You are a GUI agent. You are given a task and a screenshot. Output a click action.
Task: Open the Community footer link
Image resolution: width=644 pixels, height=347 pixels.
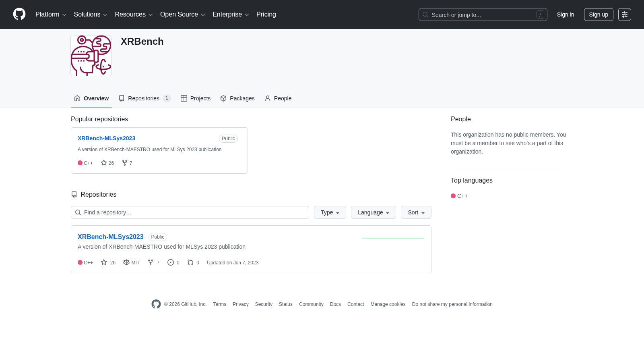click(311, 304)
